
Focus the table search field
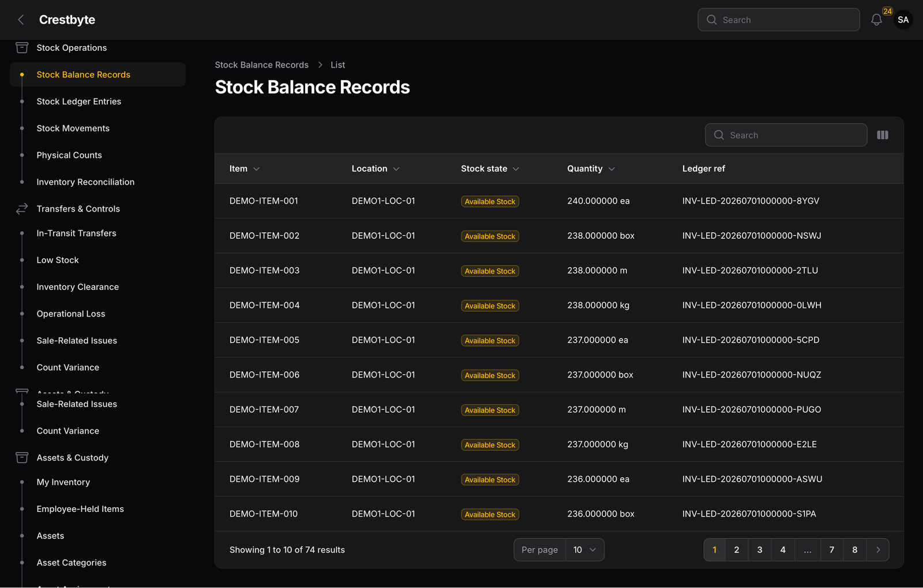tap(786, 135)
